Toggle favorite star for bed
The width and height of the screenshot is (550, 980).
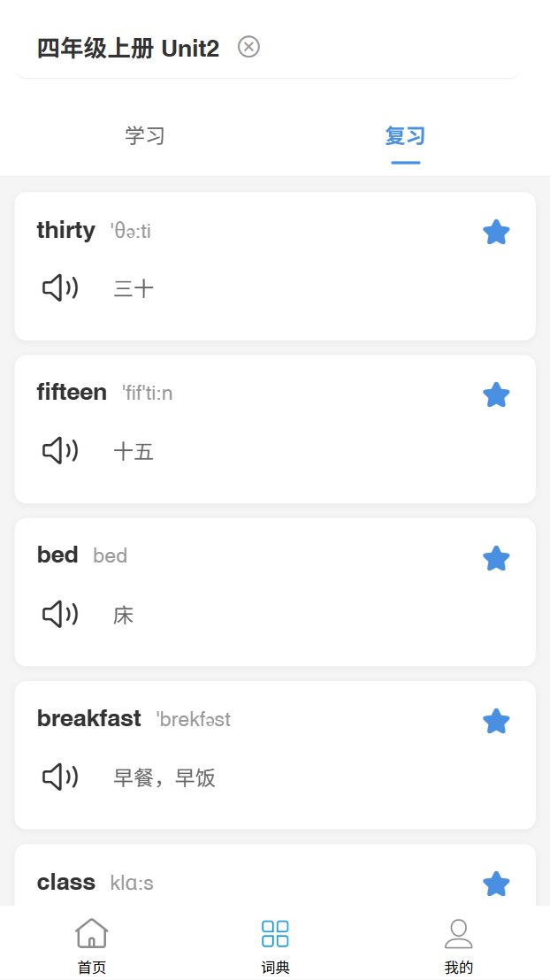coord(496,558)
